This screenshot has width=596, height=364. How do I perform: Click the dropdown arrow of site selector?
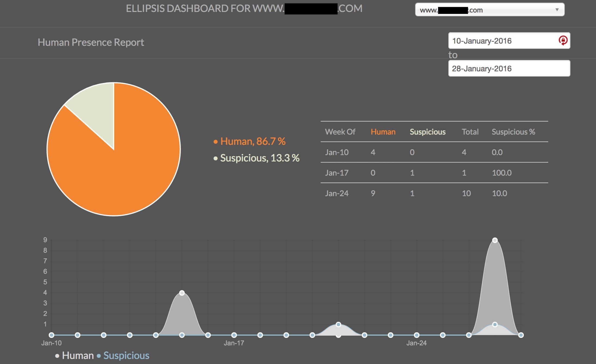coord(557,10)
